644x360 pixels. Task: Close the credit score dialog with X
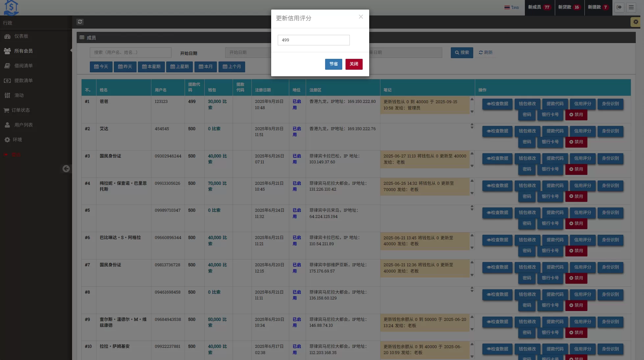pos(361,17)
